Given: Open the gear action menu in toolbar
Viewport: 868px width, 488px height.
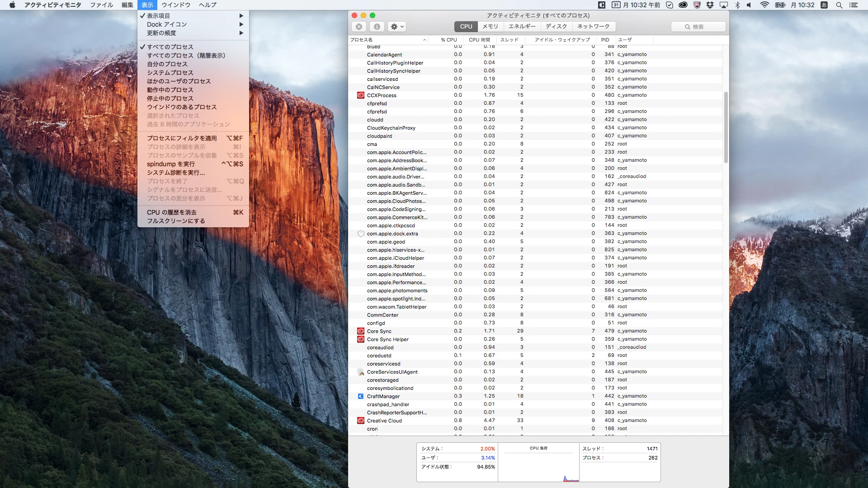Looking at the screenshot, I should (x=397, y=27).
